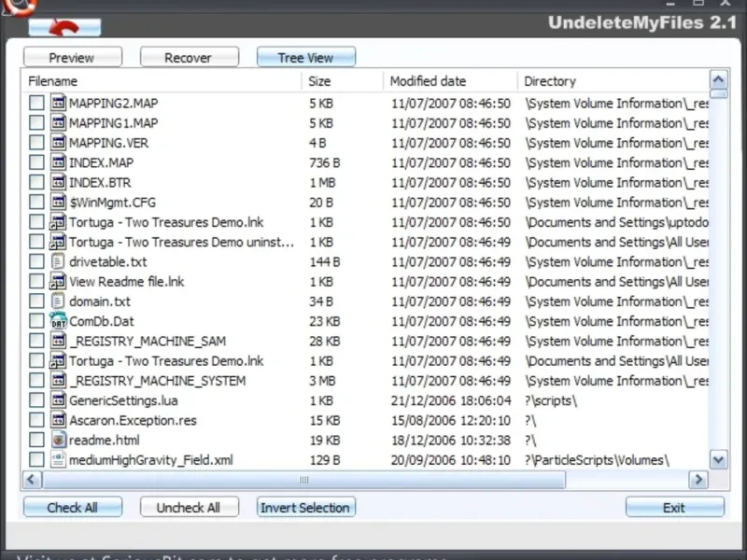
Task: Sort by the Directory column header
Action: click(x=613, y=81)
